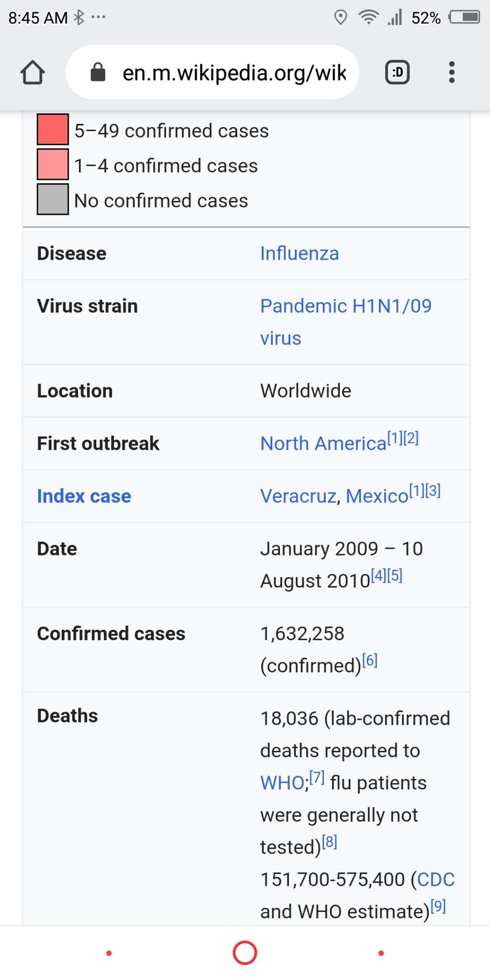This screenshot has width=490, height=980.
Task: Follow the North America link
Action: pos(323,444)
